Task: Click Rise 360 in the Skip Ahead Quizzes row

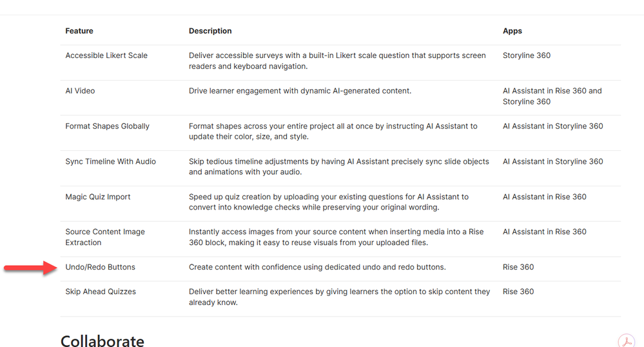Action: click(518, 292)
